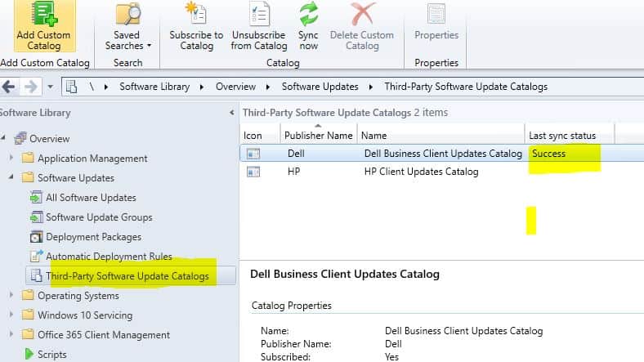The image size is (644, 362).
Task: Click Unsubscribe from Catalog icon
Action: (x=259, y=14)
